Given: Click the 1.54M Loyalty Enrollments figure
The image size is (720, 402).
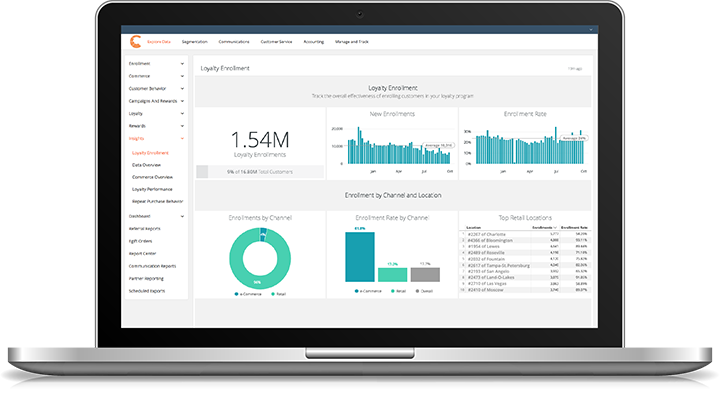Looking at the screenshot, I should (x=260, y=140).
